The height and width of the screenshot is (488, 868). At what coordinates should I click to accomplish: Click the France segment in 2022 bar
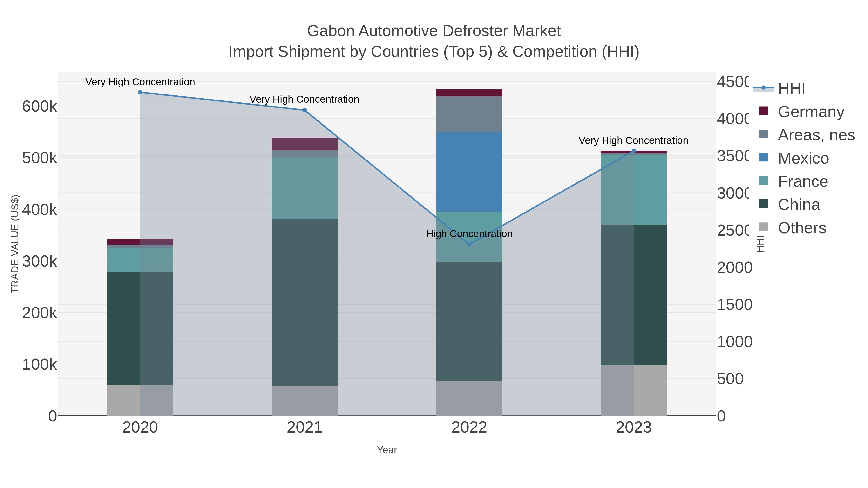469,237
